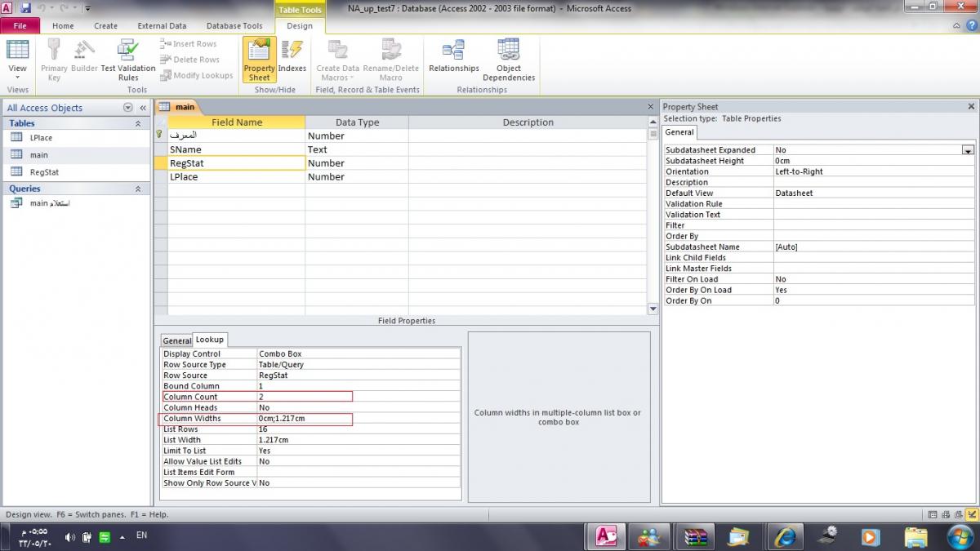Open Microsoft Access taskbar button

click(x=606, y=537)
